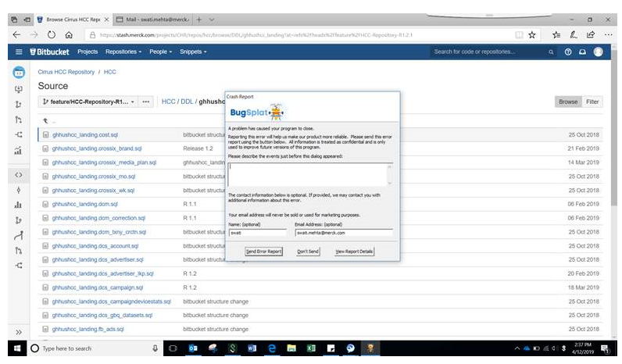Open the Clone action in sidebar

click(18, 89)
